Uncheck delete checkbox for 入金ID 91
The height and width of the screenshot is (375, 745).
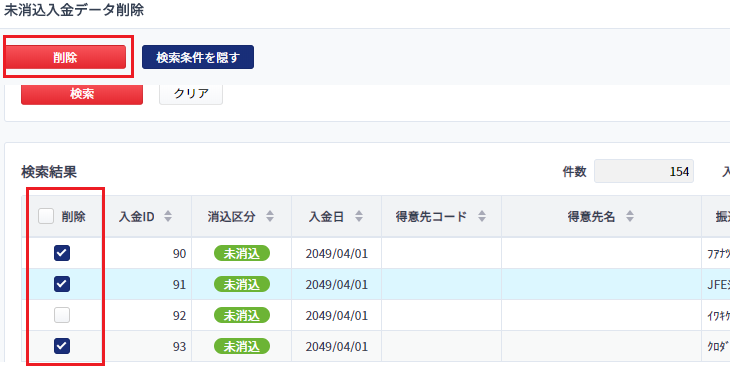point(62,284)
